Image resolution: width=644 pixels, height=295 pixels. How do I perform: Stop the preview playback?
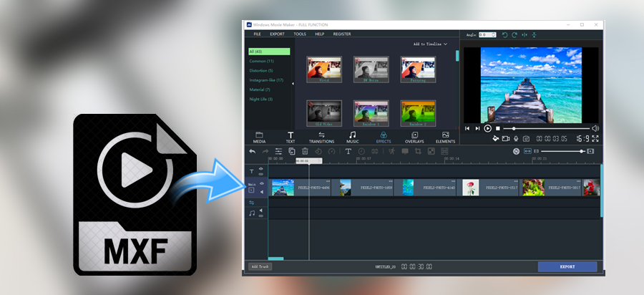click(x=498, y=129)
